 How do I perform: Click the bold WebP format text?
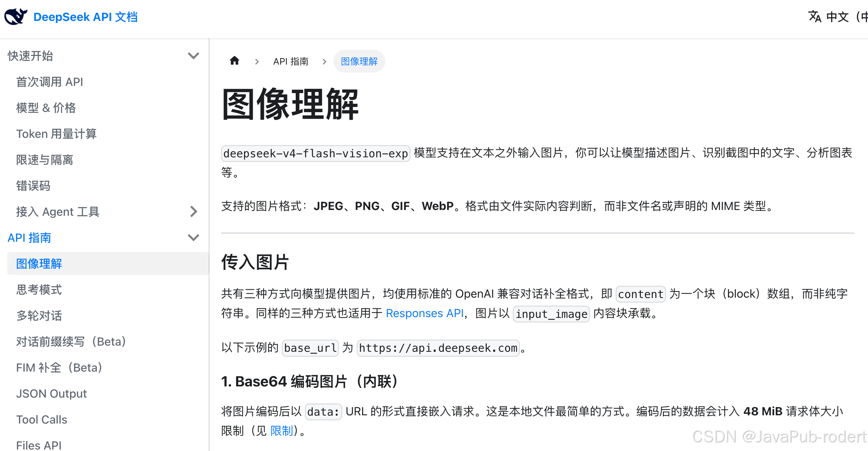click(438, 206)
